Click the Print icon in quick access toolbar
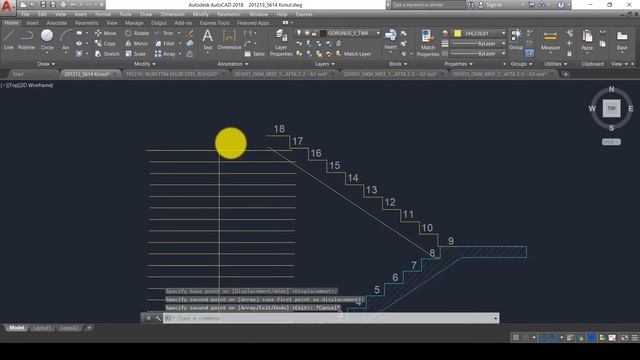The image size is (640, 360). tap(63, 5)
